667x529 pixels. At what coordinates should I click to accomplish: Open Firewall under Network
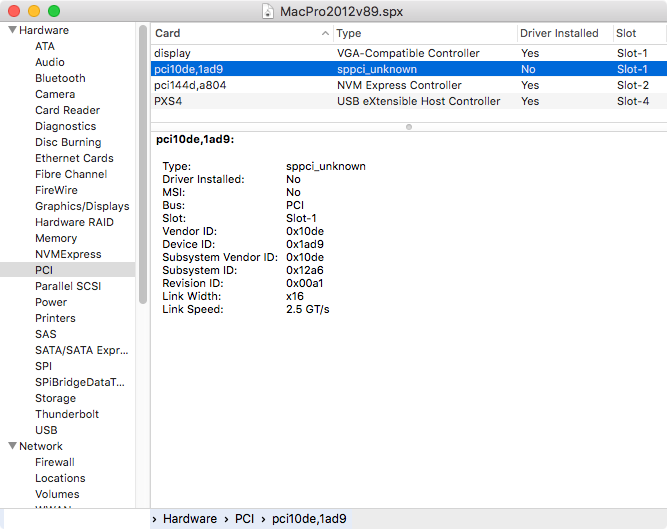click(55, 462)
